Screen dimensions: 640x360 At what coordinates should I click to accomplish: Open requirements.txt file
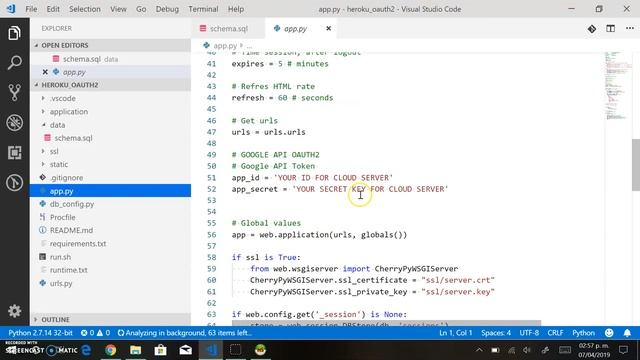[x=78, y=243]
